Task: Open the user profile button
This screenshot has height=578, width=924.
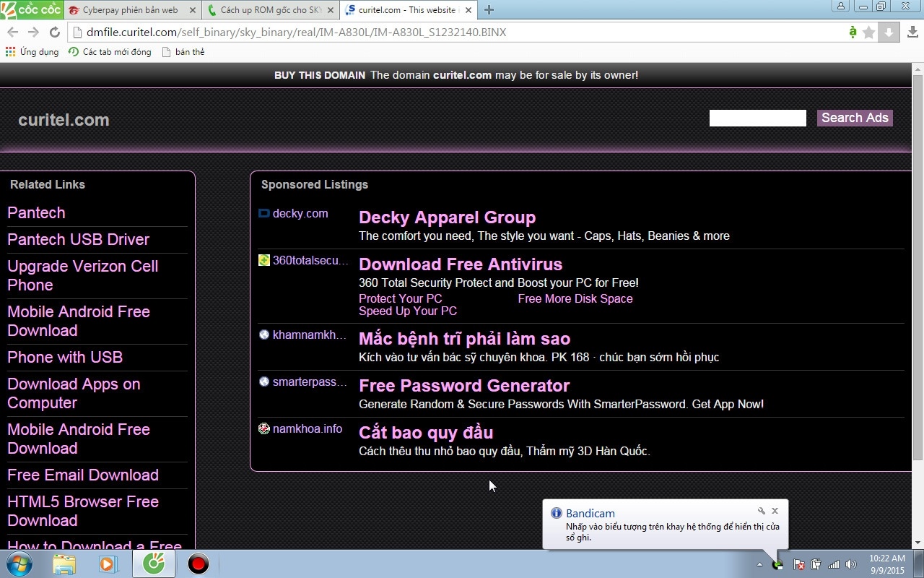Action: [841, 7]
